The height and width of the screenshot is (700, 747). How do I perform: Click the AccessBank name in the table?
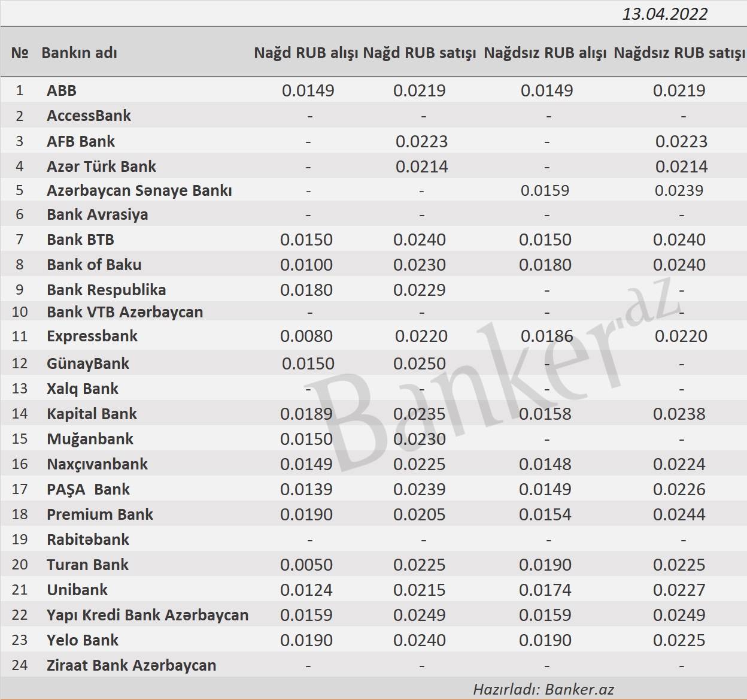(89, 116)
